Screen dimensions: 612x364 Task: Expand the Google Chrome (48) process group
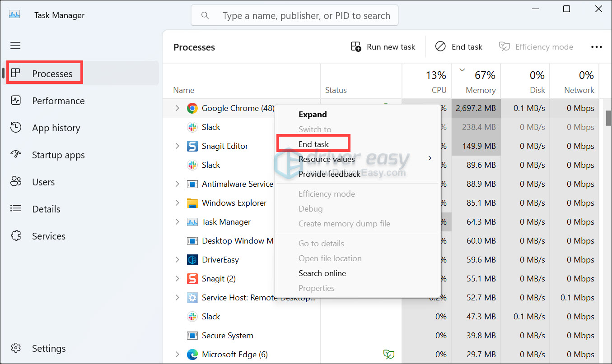[x=177, y=108]
